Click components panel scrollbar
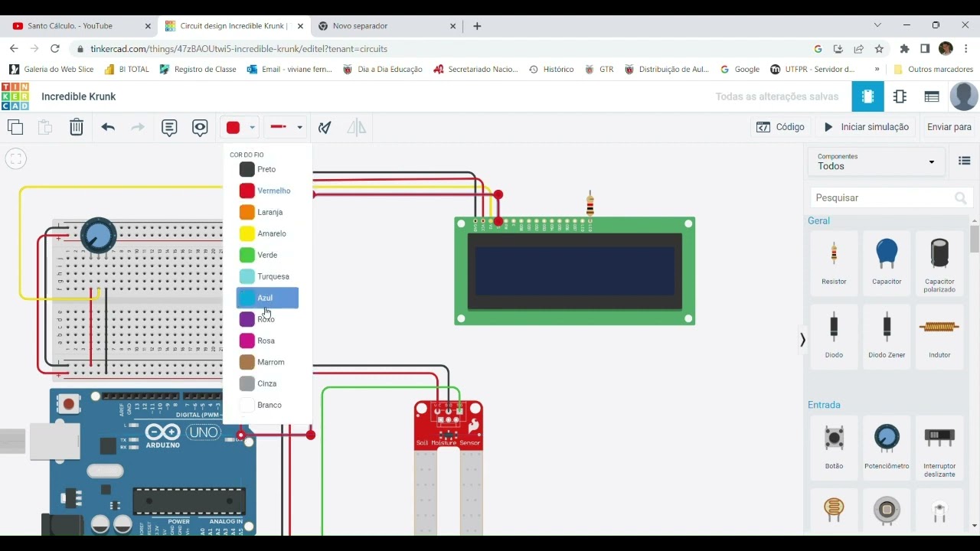980x551 pixels. tap(974, 239)
